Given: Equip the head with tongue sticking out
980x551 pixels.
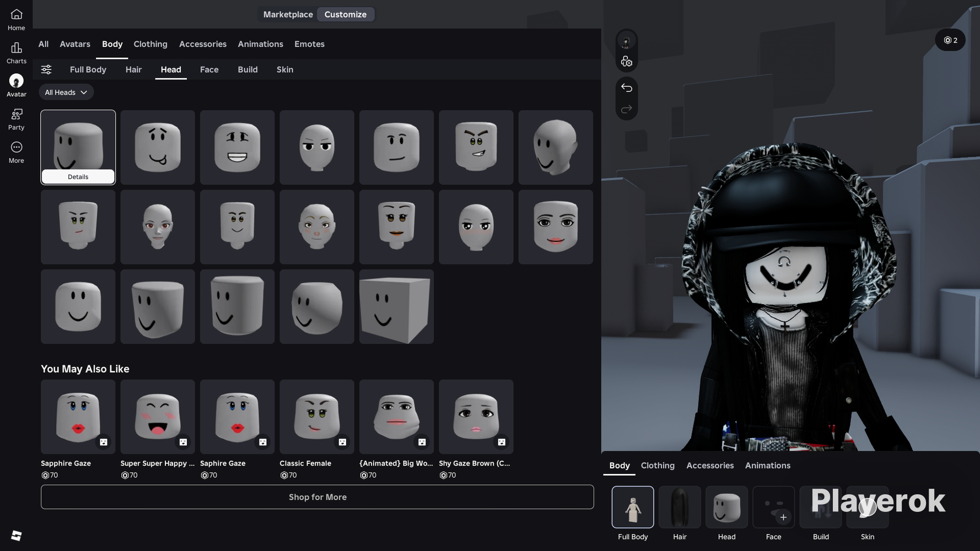Looking at the screenshot, I should [158, 147].
